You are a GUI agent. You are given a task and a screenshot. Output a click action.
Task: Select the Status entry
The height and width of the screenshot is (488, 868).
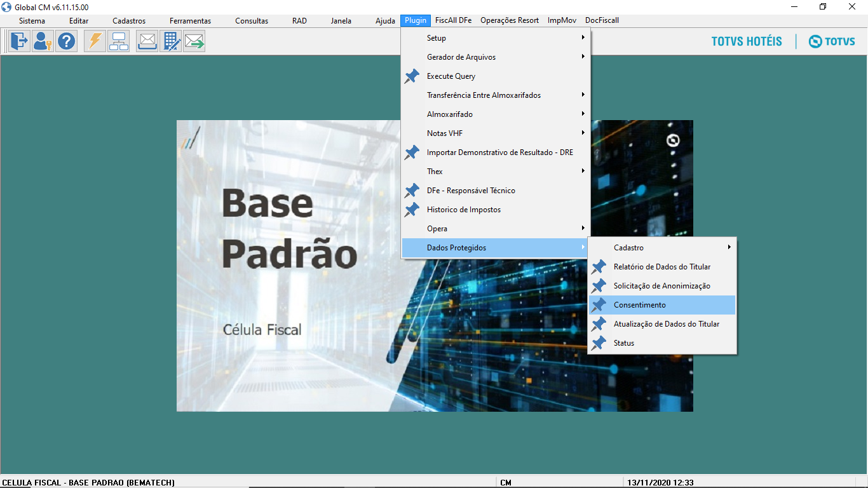(x=662, y=343)
